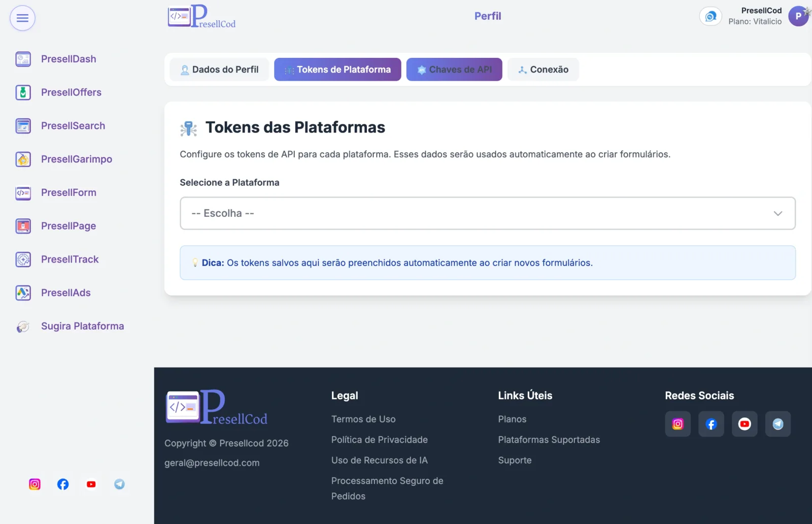
Task: Open PresellPage icon in sidebar
Action: coord(23,226)
